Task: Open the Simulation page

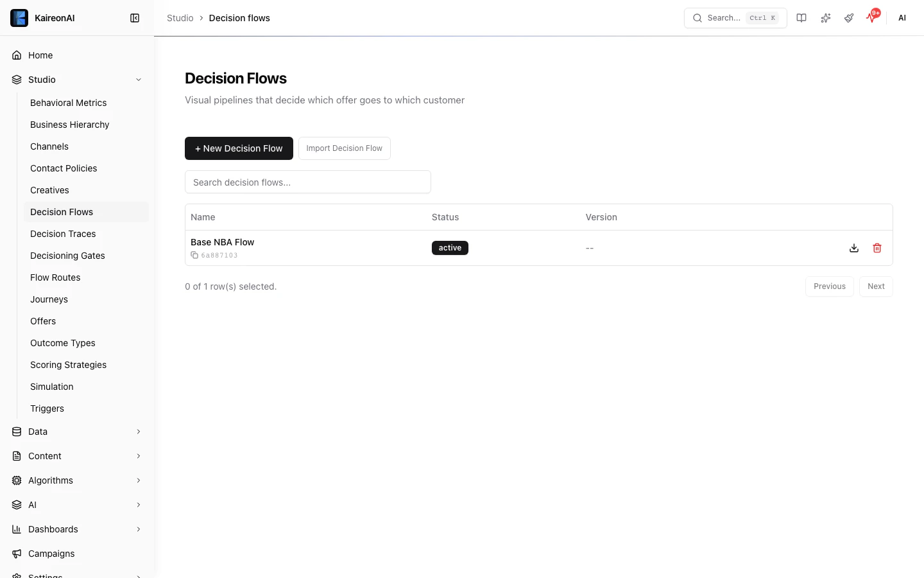Action: pyautogui.click(x=86, y=387)
